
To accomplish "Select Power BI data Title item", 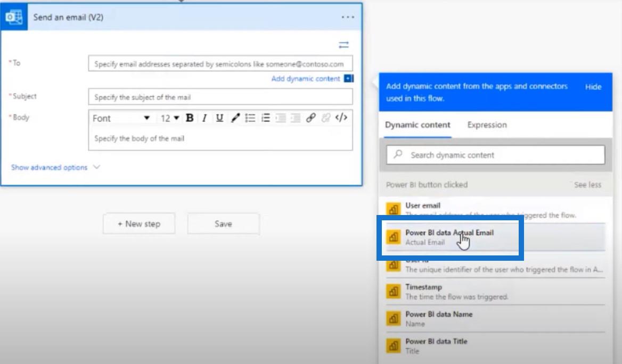I will click(x=495, y=346).
